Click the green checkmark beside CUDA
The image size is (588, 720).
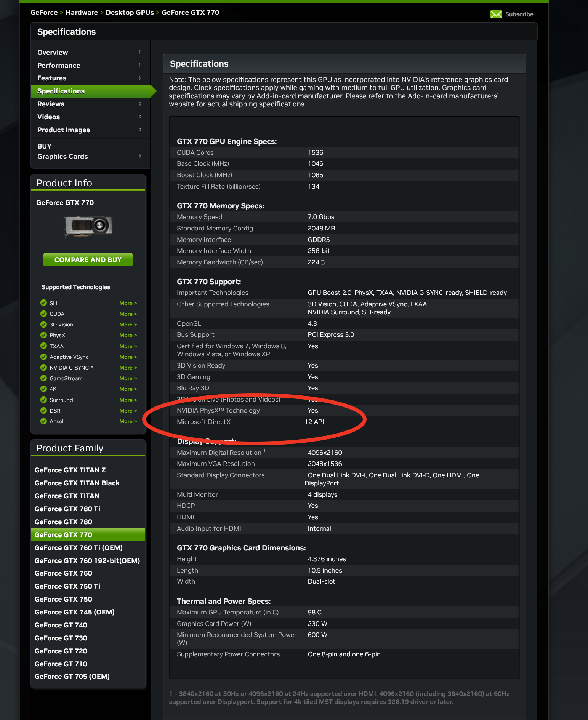pyautogui.click(x=43, y=314)
